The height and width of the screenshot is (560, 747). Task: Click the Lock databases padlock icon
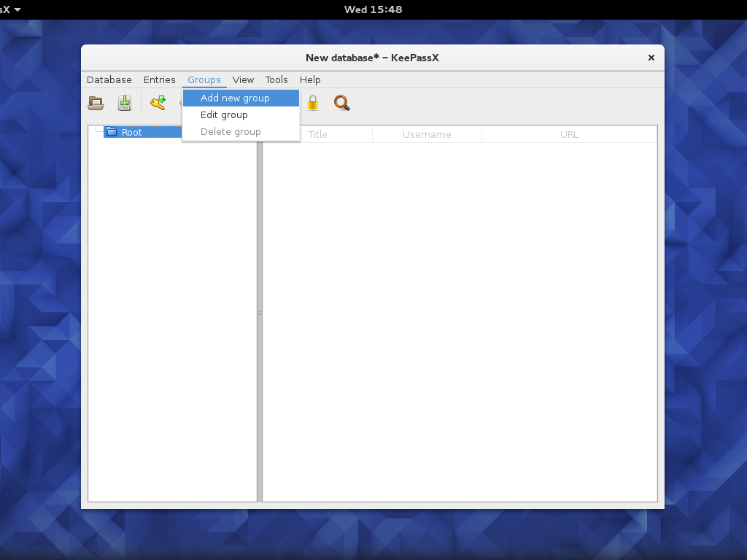(x=312, y=103)
